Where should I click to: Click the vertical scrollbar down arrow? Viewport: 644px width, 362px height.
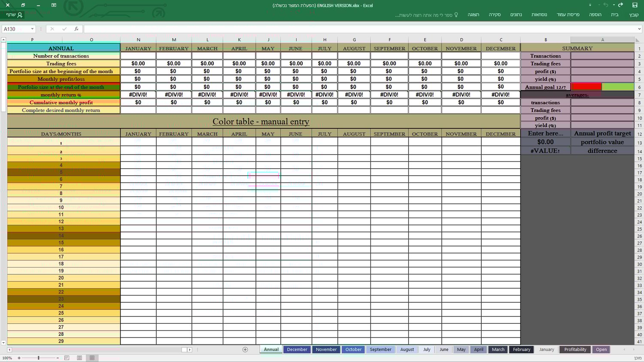click(x=3, y=343)
